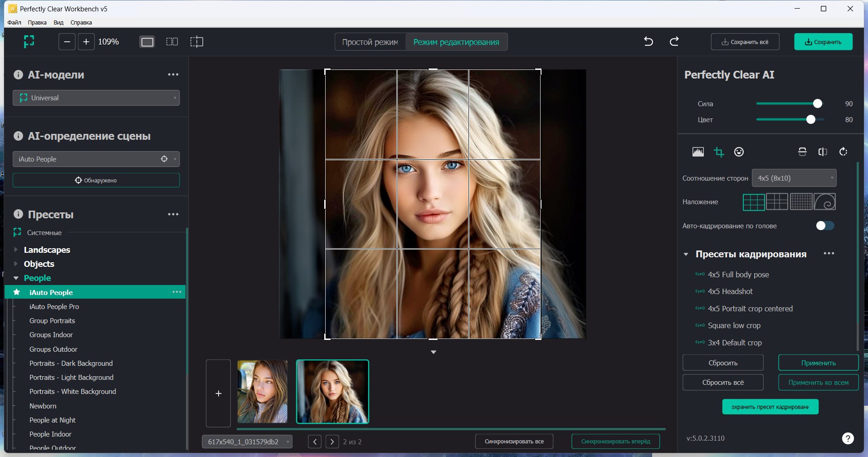Select the rule-of-thirds grid overlay
The width and height of the screenshot is (868, 457).
pyautogui.click(x=753, y=202)
